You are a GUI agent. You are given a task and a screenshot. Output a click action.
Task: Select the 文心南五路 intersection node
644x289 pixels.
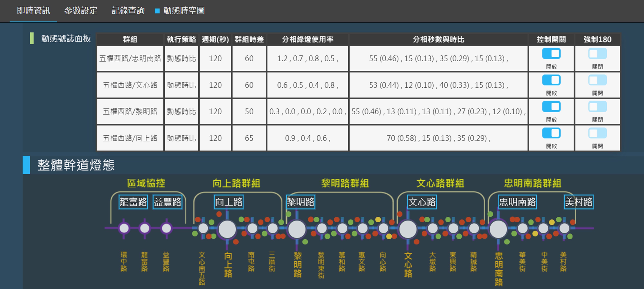[x=203, y=228]
